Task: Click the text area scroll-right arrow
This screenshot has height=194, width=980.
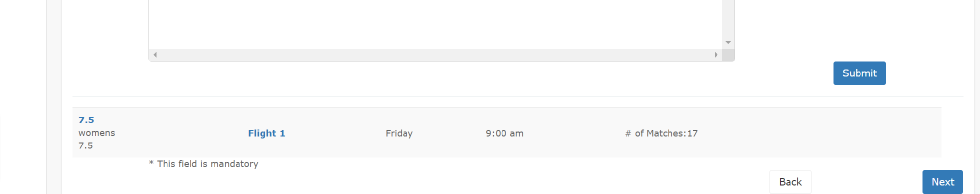Action: tap(716, 55)
